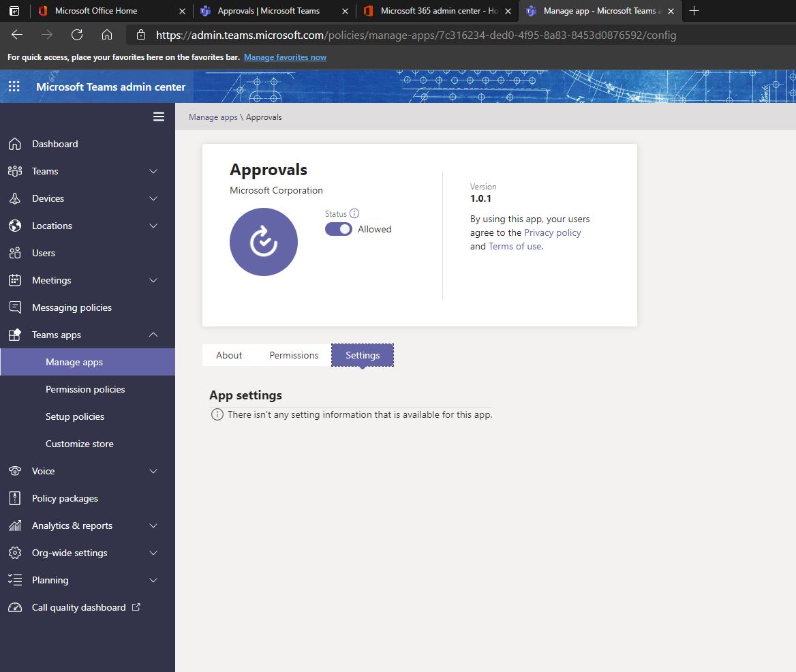Open Messaging policies page
Screen dimensions: 796x672
point(72,307)
